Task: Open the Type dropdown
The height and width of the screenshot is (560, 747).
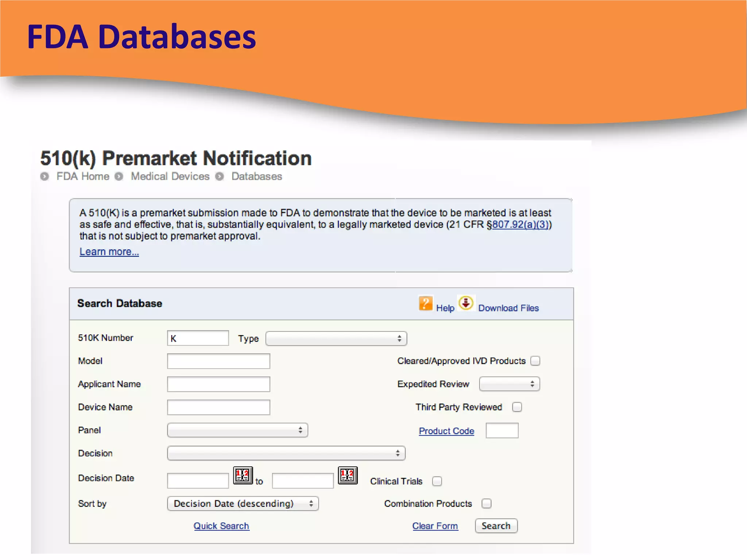Action: [336, 338]
